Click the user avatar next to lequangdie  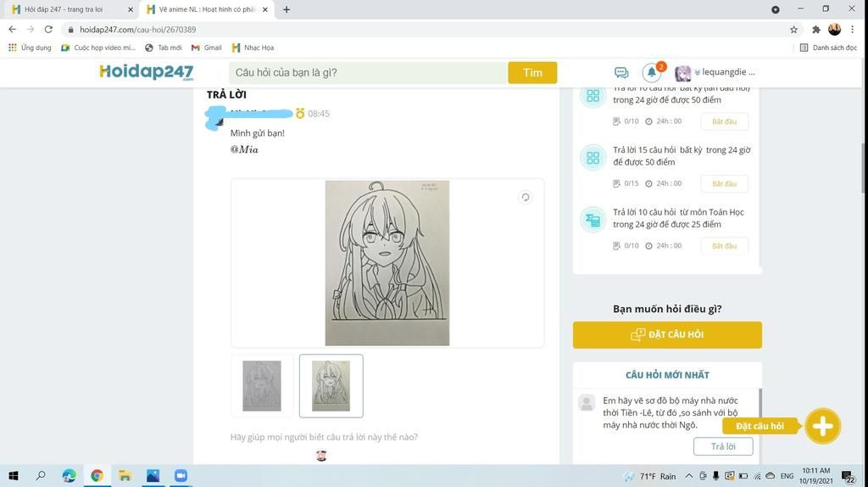[682, 73]
